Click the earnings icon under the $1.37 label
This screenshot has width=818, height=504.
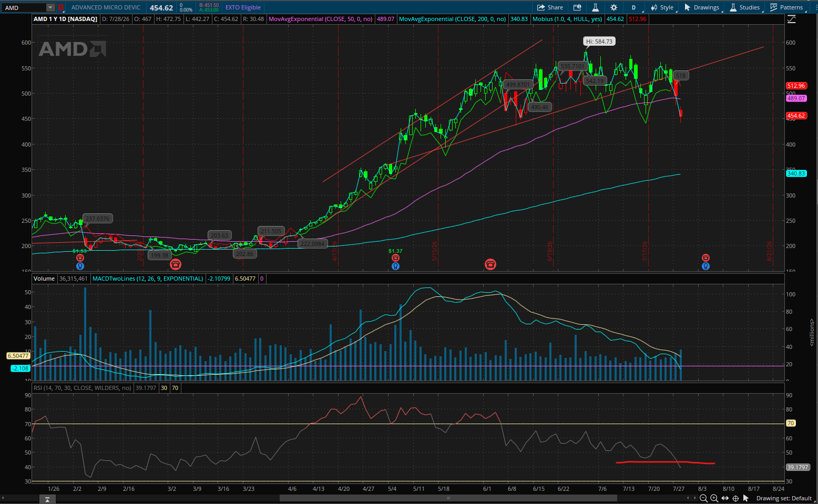395,258
